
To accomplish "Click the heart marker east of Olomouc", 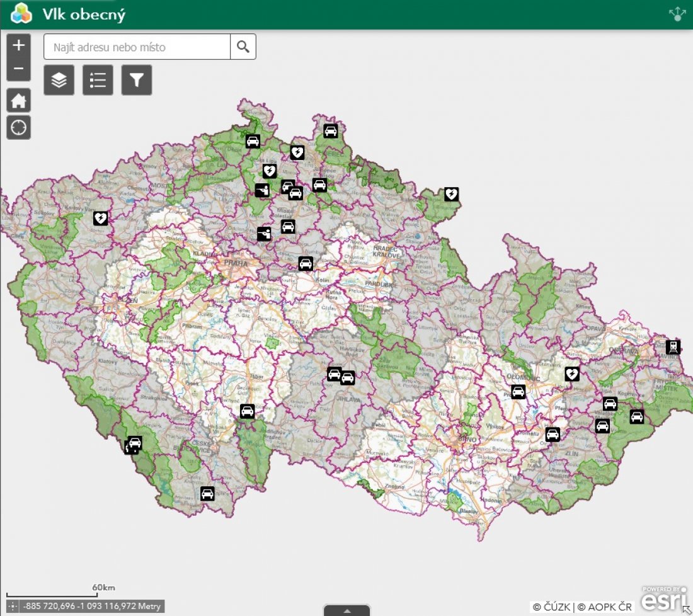I will (x=571, y=374).
